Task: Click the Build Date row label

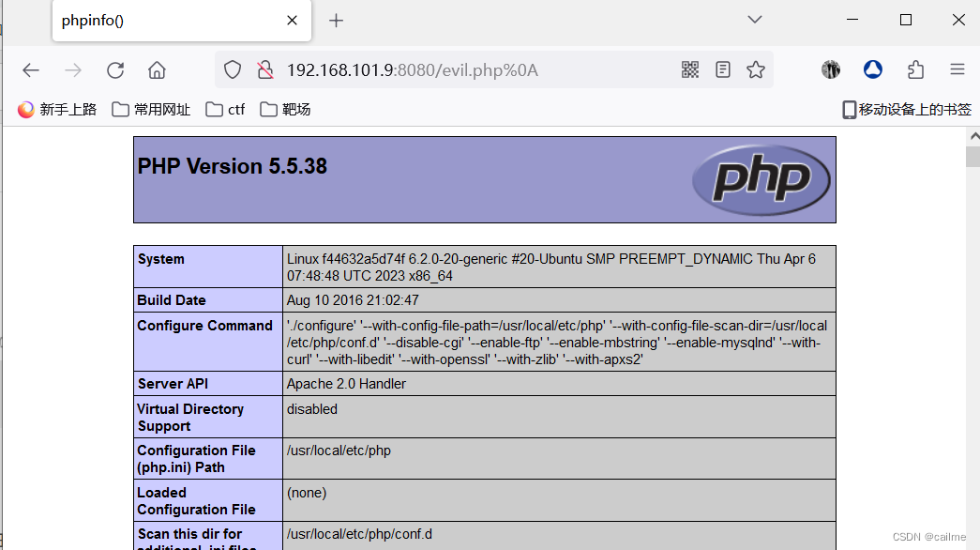Action: pyautogui.click(x=172, y=300)
